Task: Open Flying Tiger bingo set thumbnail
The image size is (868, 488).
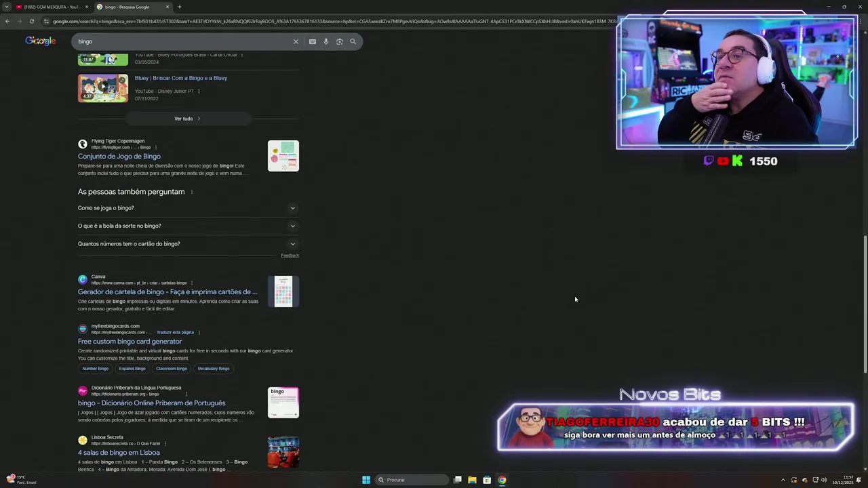Action: tap(283, 156)
